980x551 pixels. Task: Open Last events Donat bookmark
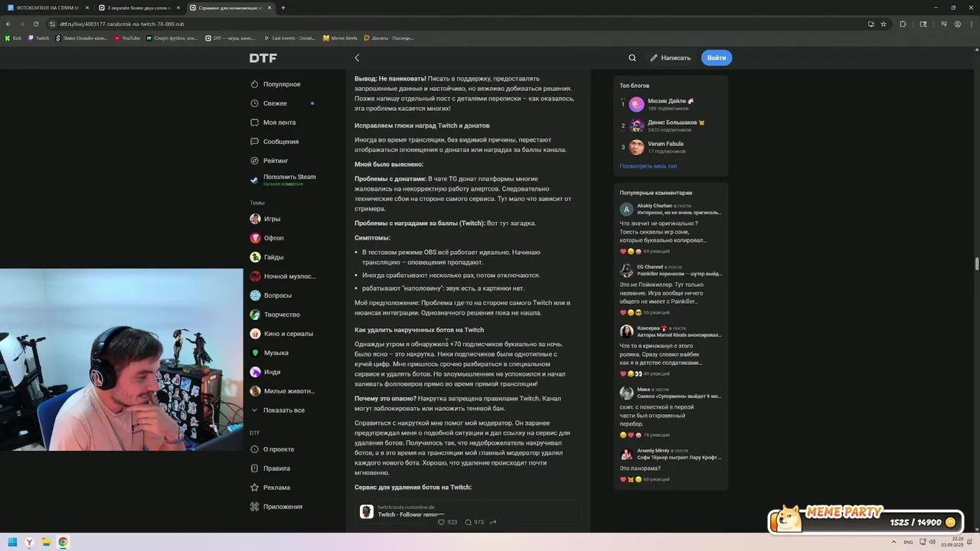pos(289,37)
